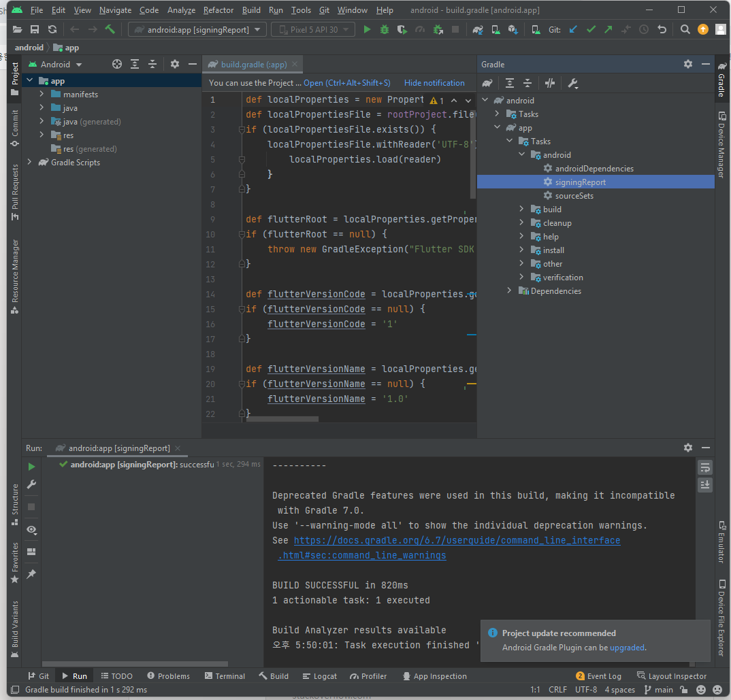Click Git commit green checkmark

[x=591, y=29]
